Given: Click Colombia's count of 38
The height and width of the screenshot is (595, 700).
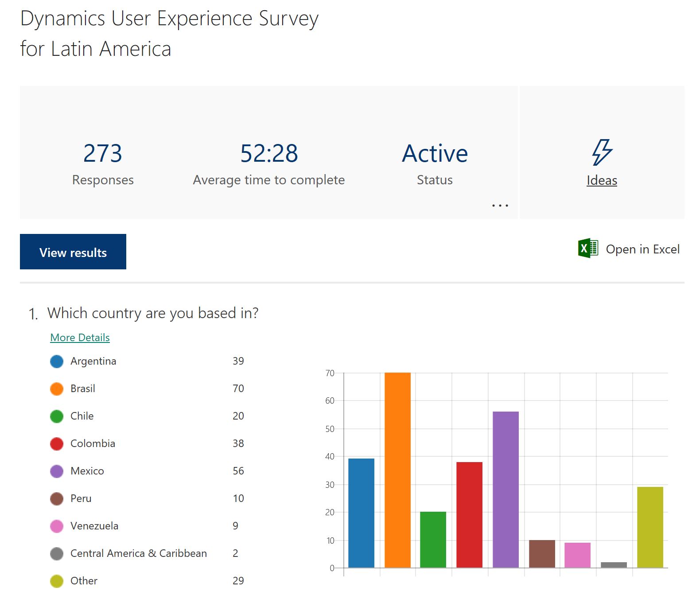Looking at the screenshot, I should click(238, 443).
